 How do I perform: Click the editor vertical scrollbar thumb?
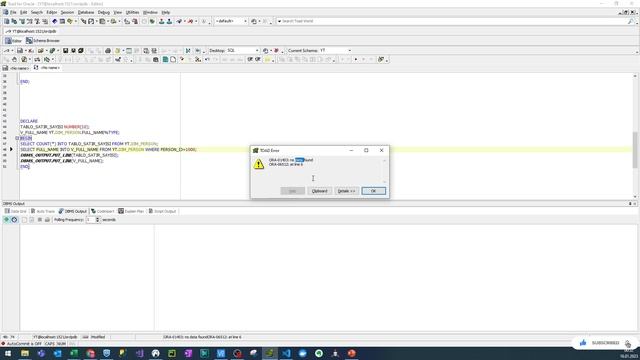635,149
